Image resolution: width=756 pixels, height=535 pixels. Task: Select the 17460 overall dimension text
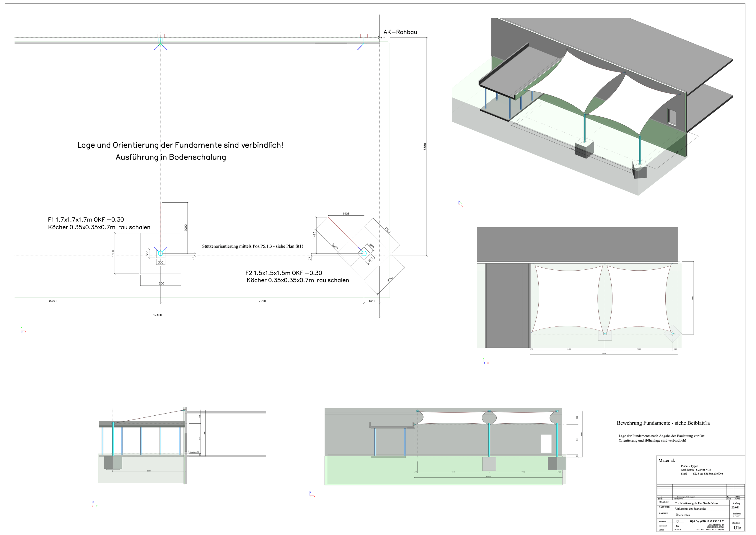coord(157,315)
